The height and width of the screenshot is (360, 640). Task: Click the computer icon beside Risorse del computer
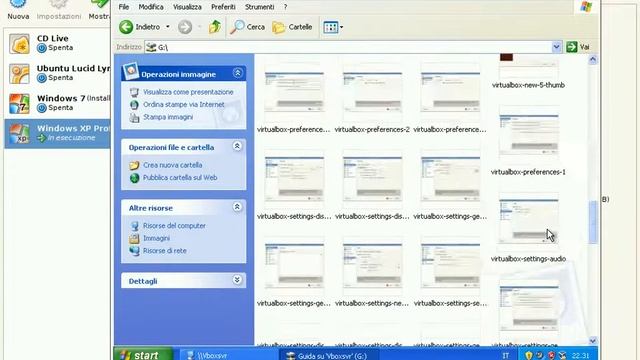pos(134,226)
